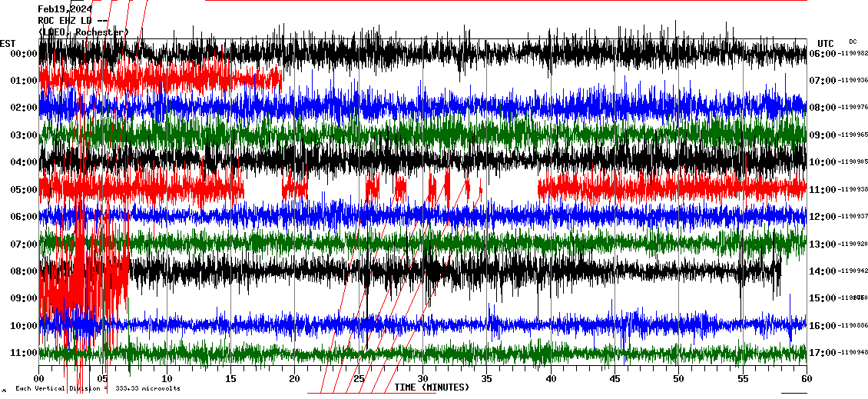
Task: Select the 10:00 EST row label
Action: click(x=23, y=325)
